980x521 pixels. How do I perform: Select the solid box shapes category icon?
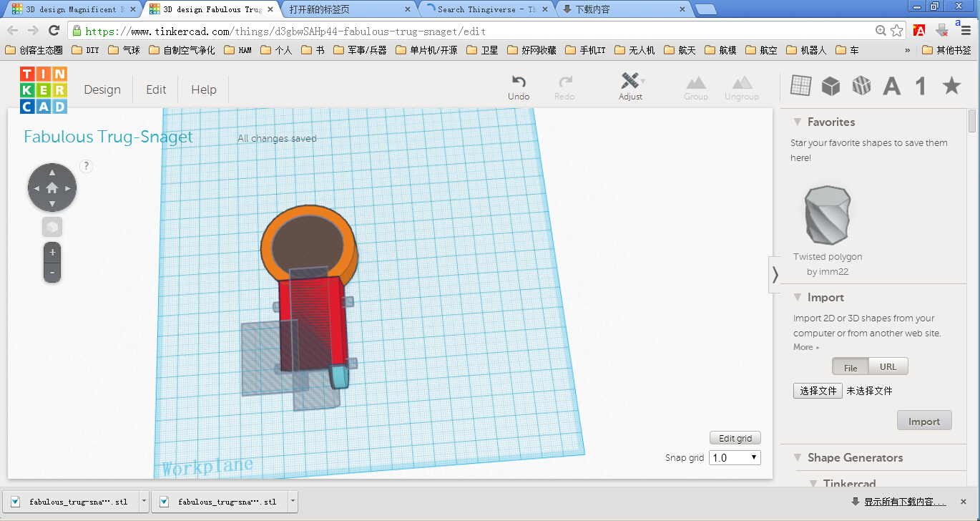pos(830,86)
